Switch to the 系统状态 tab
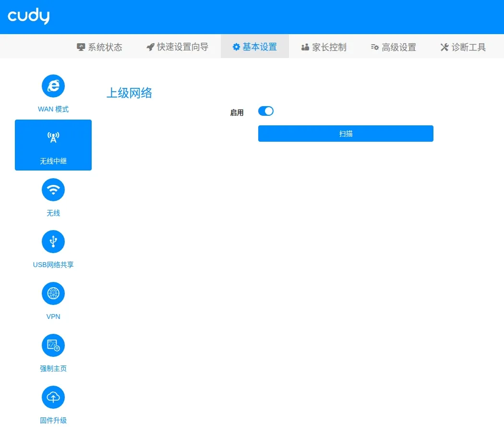This screenshot has width=504, height=427. click(99, 47)
